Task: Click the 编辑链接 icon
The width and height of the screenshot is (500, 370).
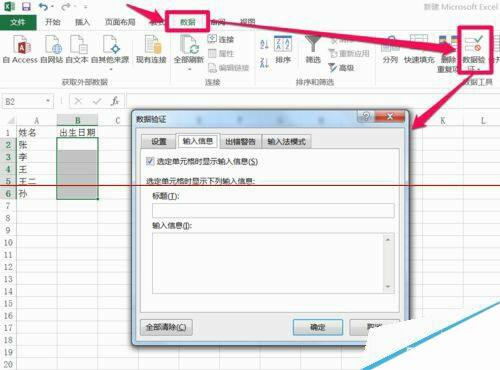Action: click(x=212, y=68)
